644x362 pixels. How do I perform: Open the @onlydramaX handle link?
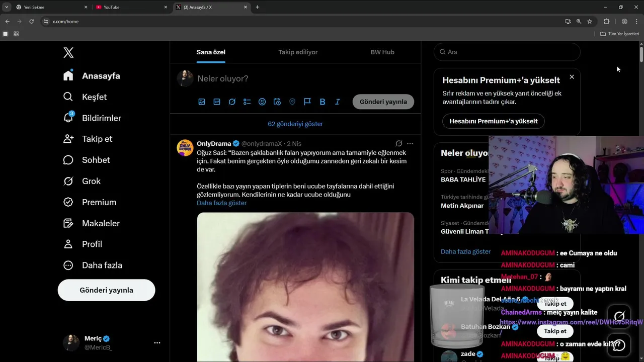pos(262,144)
